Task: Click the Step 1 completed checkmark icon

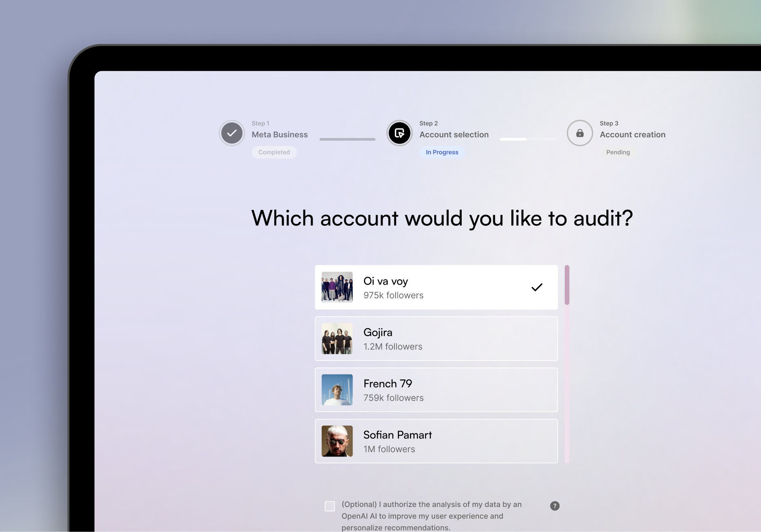Action: tap(232, 133)
